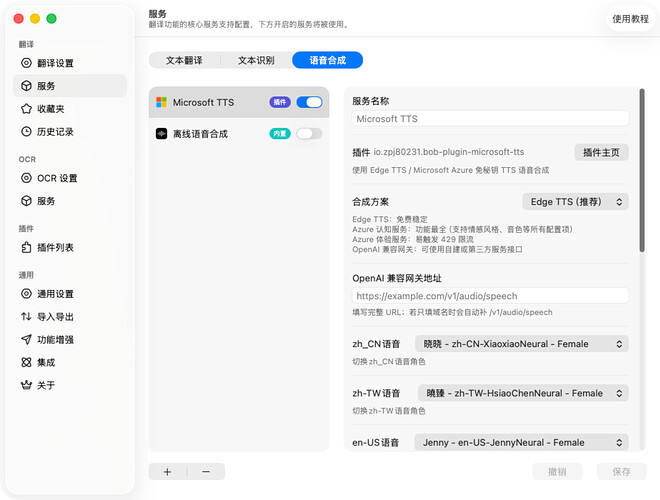
Task: Open the en-US 语音 Jenny dropdown
Action: (522, 442)
